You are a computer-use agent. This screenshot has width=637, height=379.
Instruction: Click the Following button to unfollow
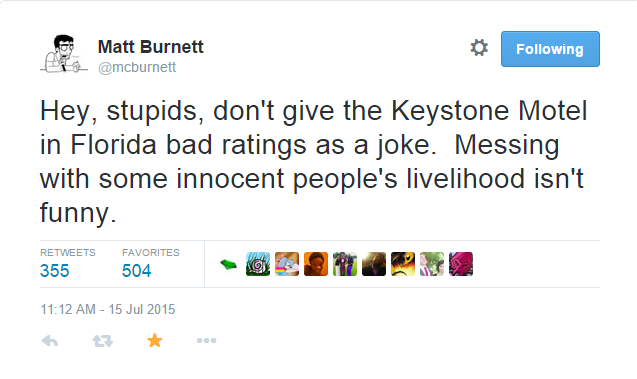pyautogui.click(x=550, y=49)
